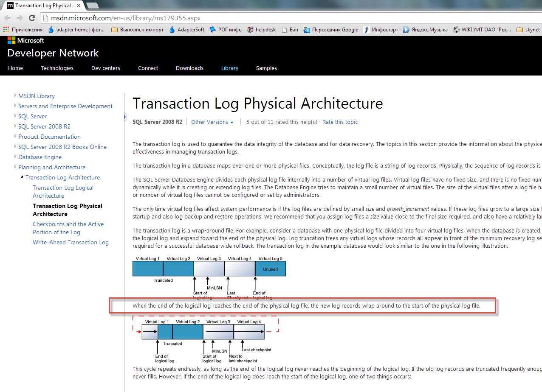
Task: Open the SQL Server tree link
Action: pos(32,116)
